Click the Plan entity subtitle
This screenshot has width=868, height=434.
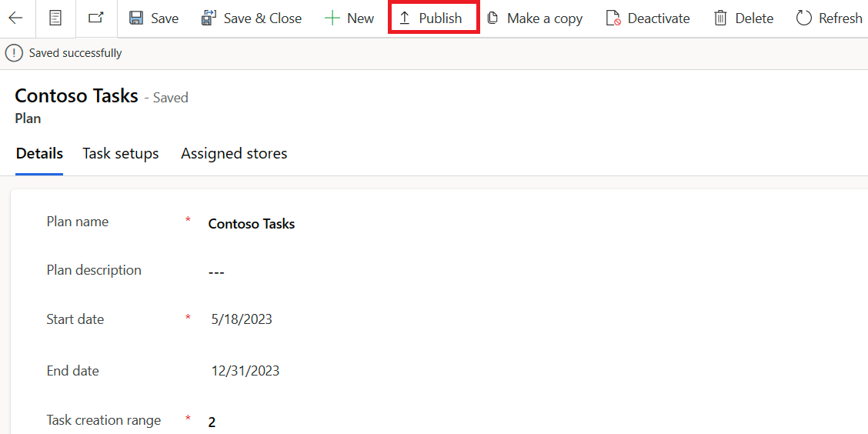coord(28,119)
